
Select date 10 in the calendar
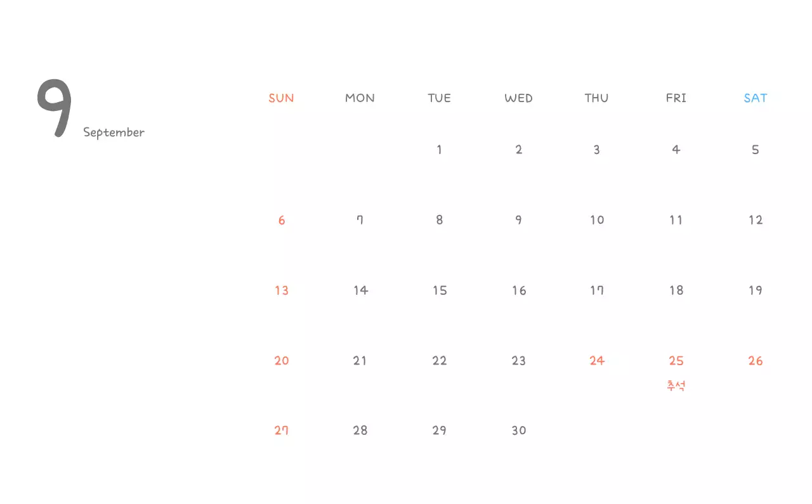point(597,220)
